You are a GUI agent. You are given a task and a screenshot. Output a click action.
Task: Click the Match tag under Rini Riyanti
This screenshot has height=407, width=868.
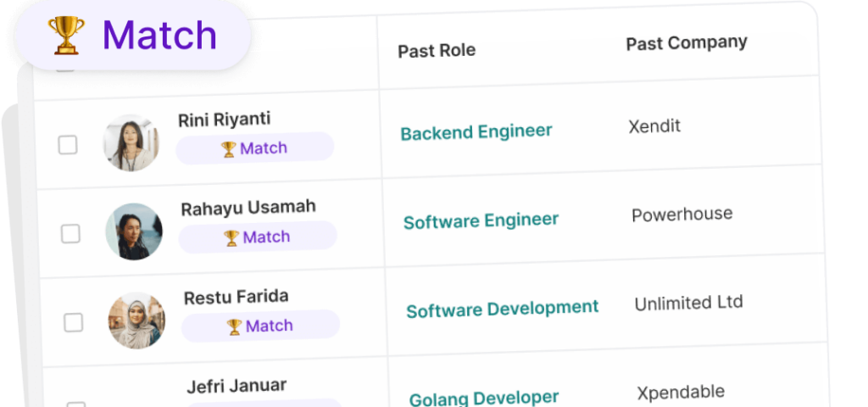click(x=254, y=148)
